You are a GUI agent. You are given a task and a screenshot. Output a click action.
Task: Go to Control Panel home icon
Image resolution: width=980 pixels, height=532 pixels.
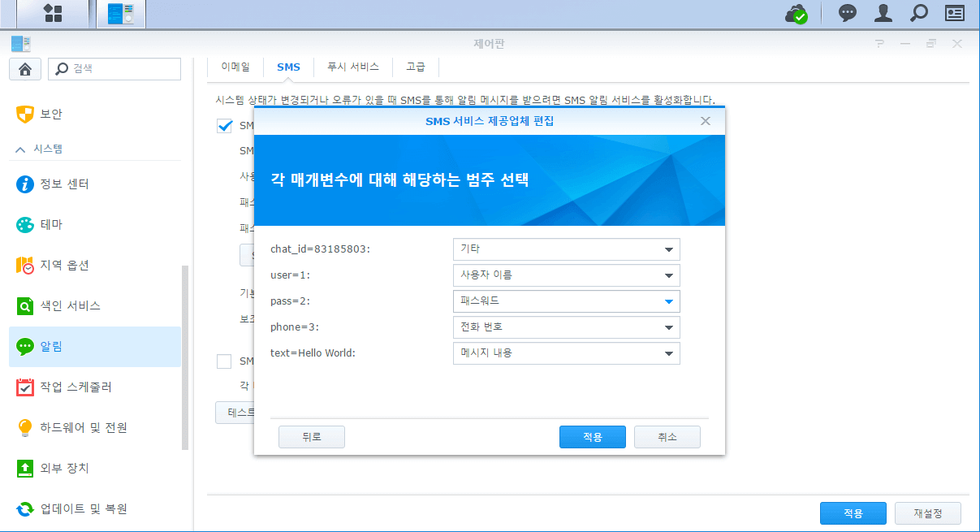(x=25, y=69)
